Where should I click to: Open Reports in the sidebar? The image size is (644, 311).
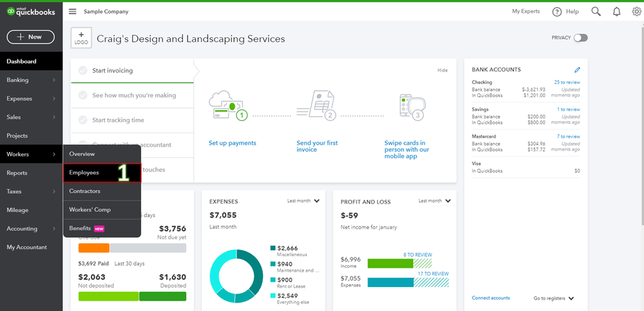[31, 173]
